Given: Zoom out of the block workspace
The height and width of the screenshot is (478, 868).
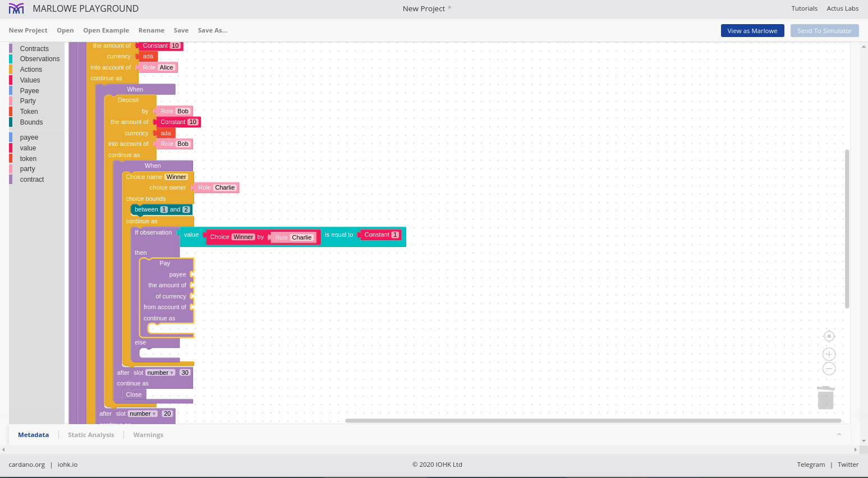Looking at the screenshot, I should [x=829, y=369].
